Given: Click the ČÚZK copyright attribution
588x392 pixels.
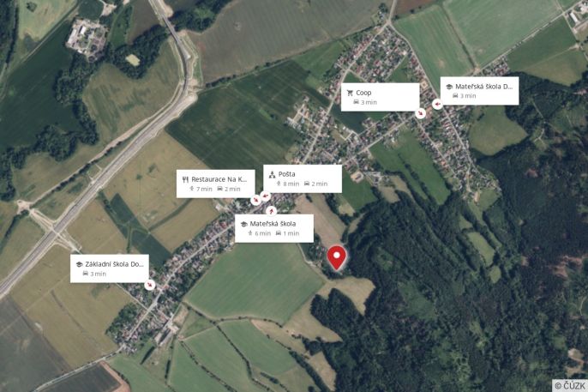Looking at the screenshot, I should [x=570, y=385].
